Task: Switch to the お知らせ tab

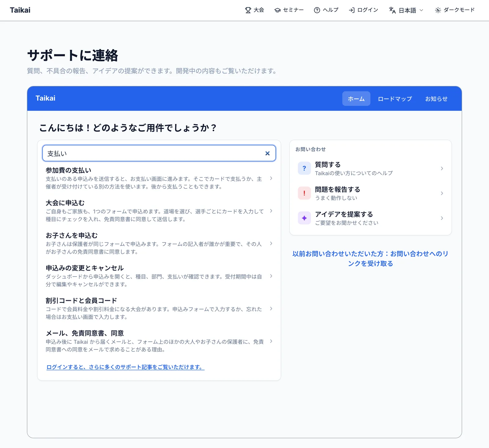Action: click(436, 99)
